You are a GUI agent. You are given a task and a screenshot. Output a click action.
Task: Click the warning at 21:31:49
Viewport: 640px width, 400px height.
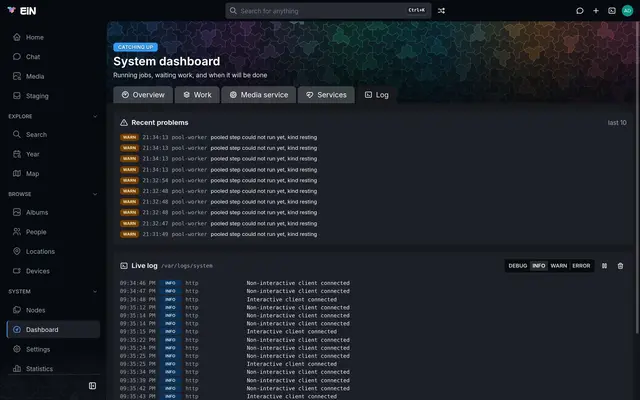coord(218,234)
